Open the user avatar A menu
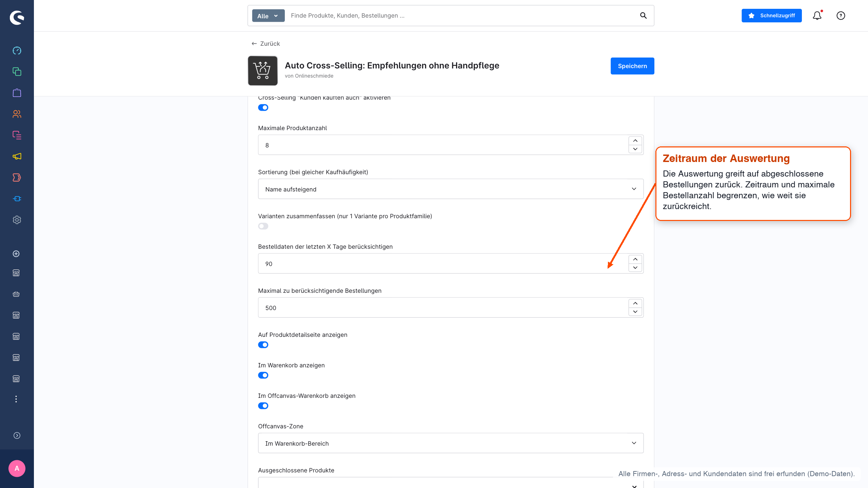 17,469
